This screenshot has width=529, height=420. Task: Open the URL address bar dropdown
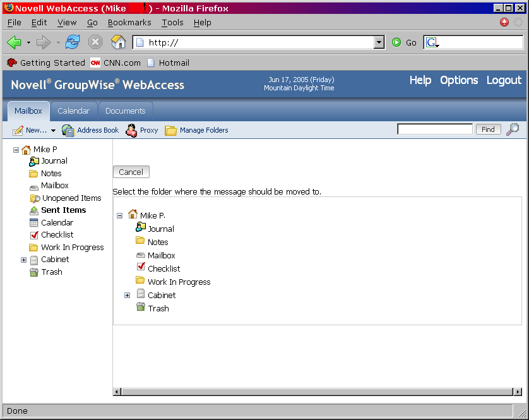pyautogui.click(x=379, y=42)
